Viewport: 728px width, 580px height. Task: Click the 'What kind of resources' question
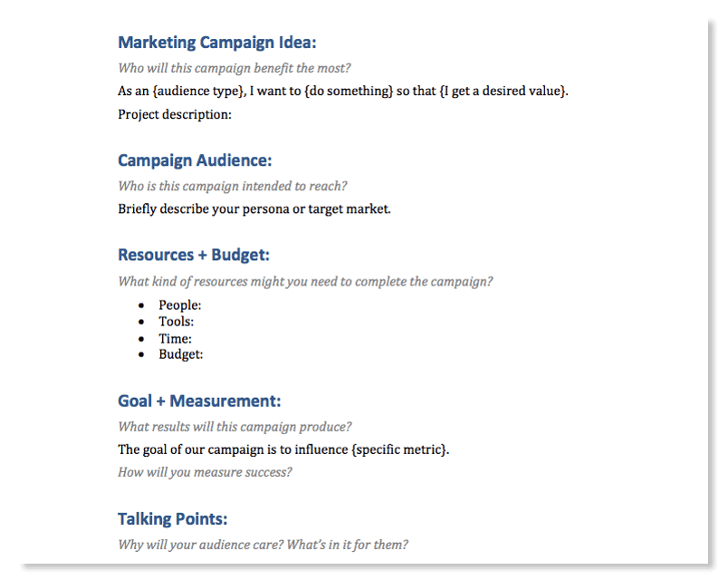click(x=305, y=282)
